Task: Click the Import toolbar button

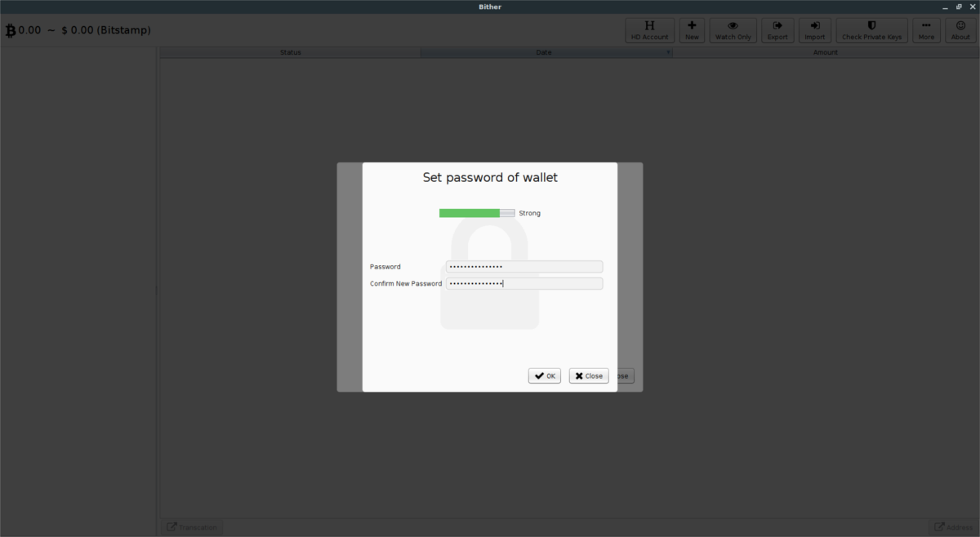Action: pos(814,30)
